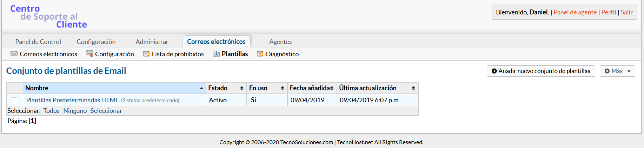Go to Panel de agente
The width and height of the screenshot is (644, 148).
[575, 12]
